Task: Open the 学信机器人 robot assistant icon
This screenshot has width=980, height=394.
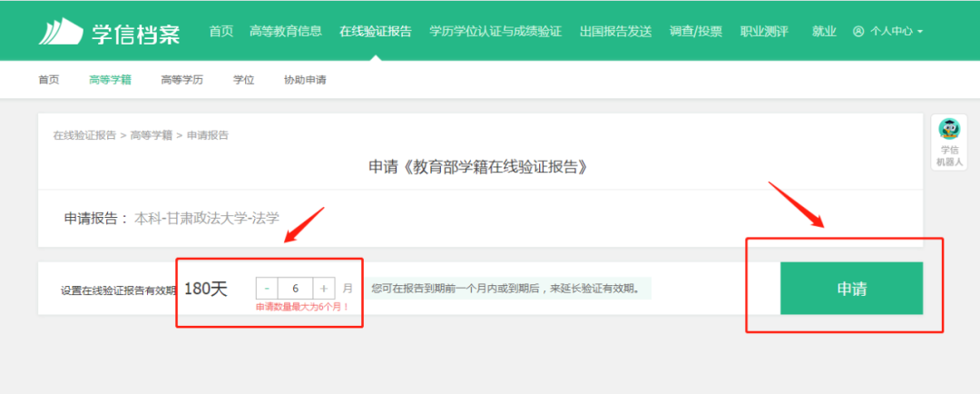Action: [949, 142]
